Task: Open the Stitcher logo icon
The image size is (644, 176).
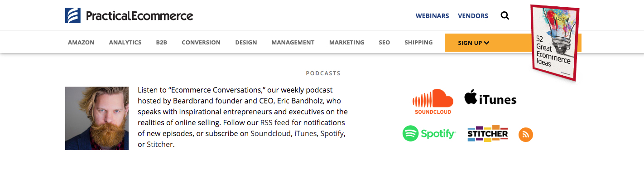Action: [x=487, y=134]
